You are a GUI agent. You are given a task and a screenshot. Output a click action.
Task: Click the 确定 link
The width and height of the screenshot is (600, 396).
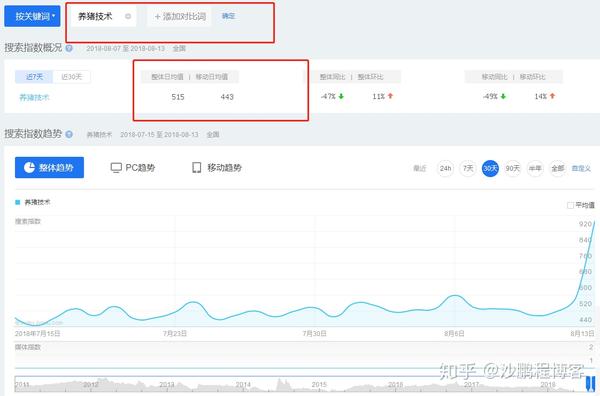click(x=228, y=16)
